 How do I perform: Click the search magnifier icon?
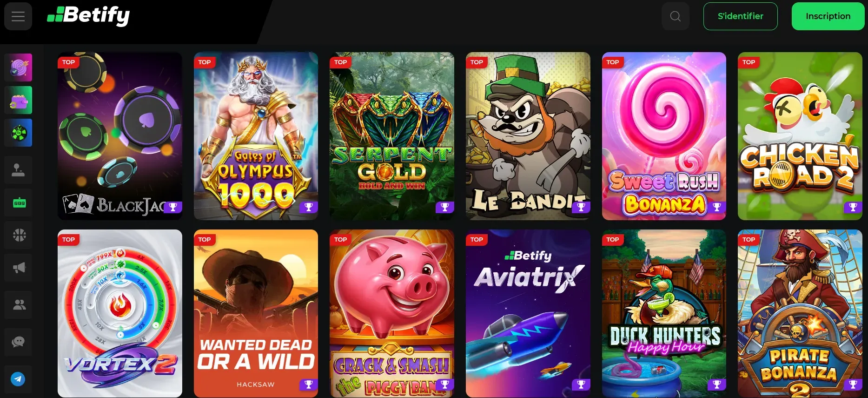676,16
